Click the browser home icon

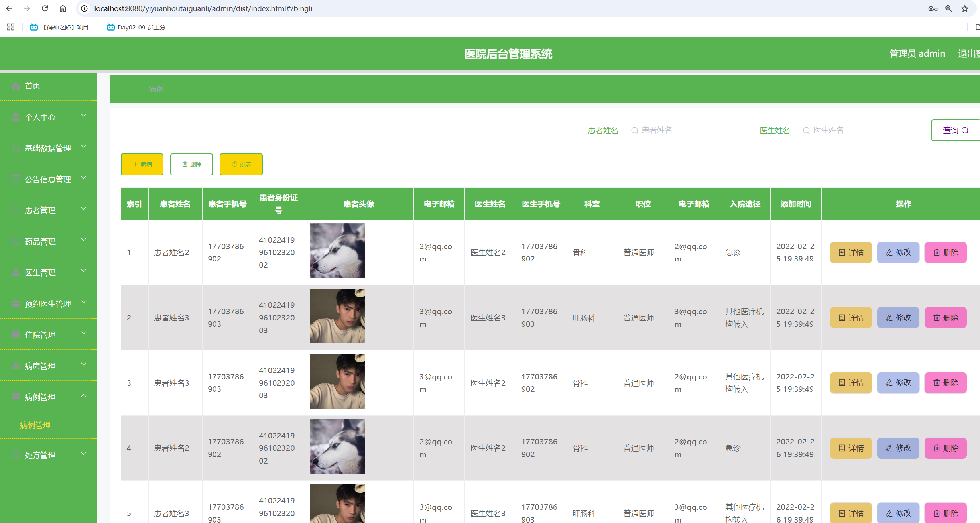coord(63,8)
